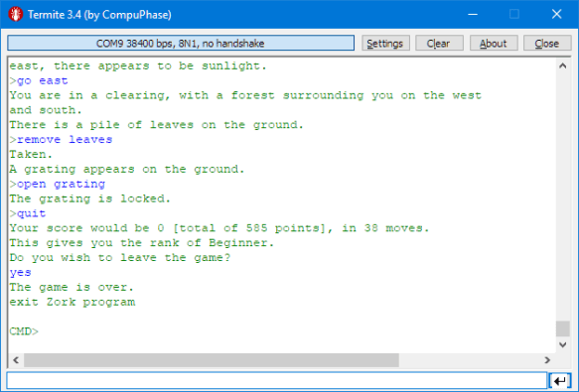This screenshot has width=579, height=392.
Task: Click the 'quit' command line
Action: [x=28, y=213]
